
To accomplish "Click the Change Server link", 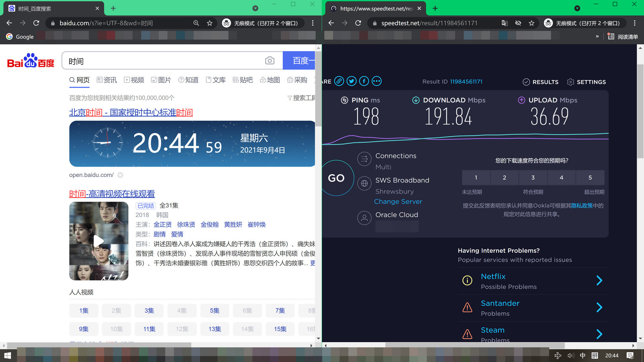I will pos(398,201).
